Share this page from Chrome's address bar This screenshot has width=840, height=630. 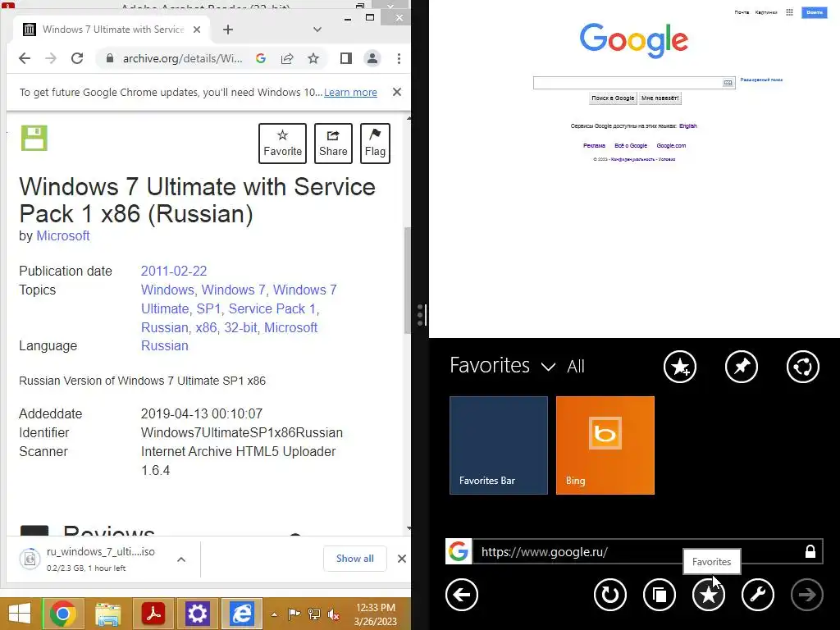point(287,58)
